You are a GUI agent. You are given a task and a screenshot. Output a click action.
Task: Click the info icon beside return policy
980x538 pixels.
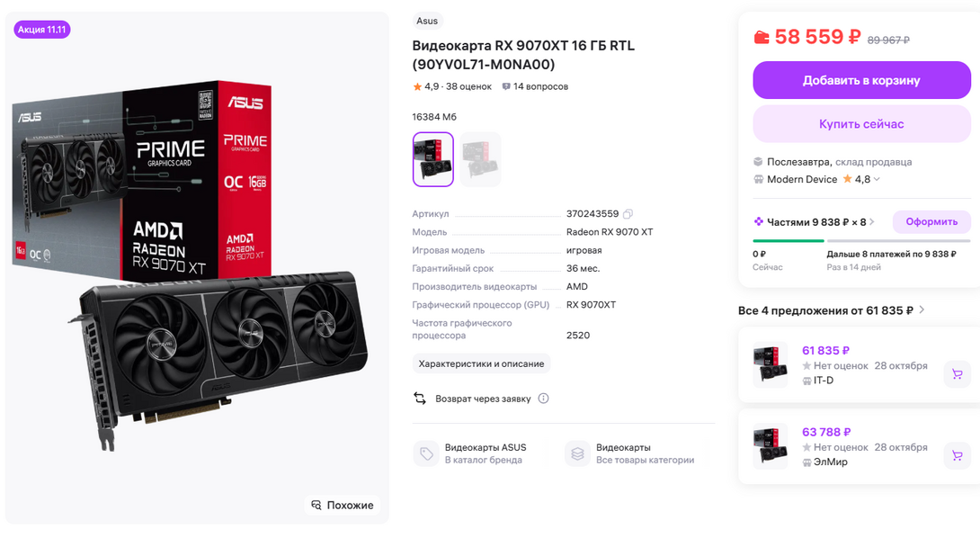click(x=543, y=399)
